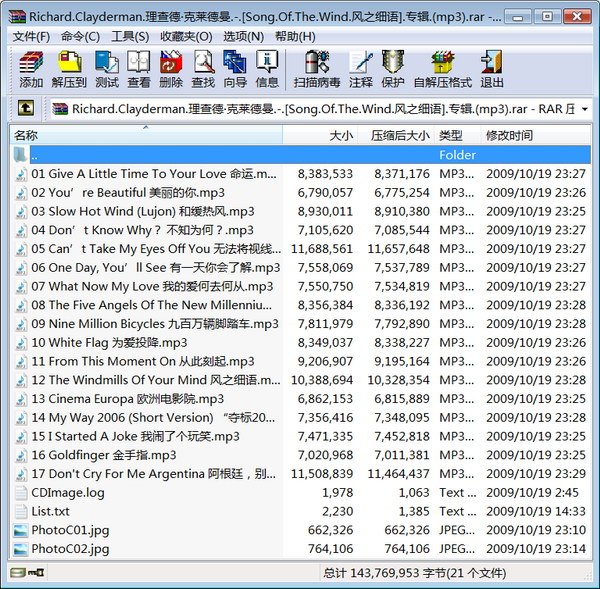Expand the address bar path dropdown
Image resolution: width=600 pixels, height=589 pixels.
585,109
